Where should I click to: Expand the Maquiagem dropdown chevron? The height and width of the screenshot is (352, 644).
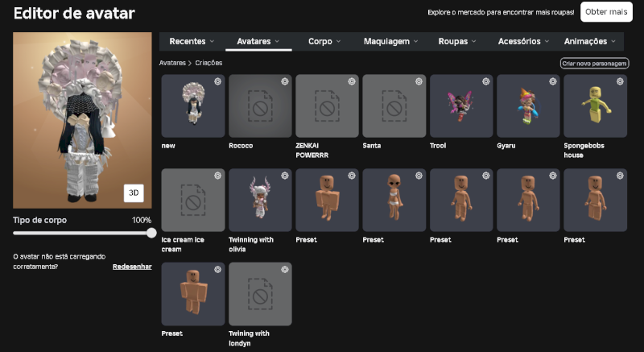coord(415,42)
